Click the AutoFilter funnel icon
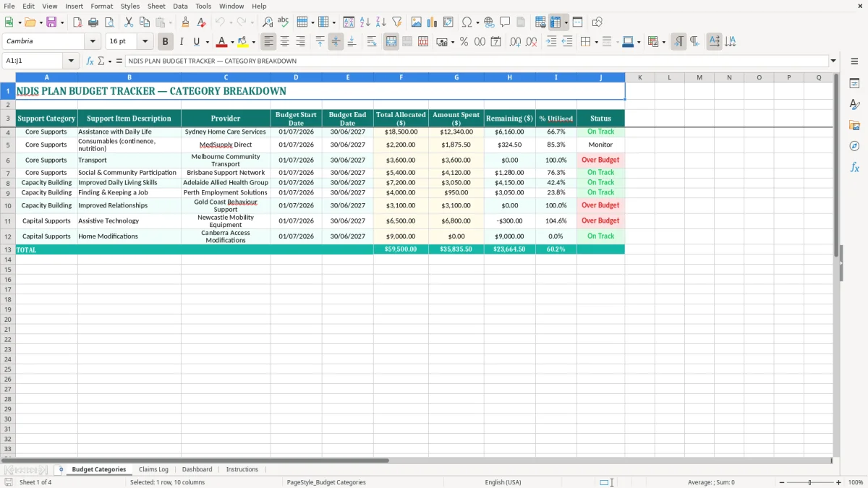868x488 pixels. [x=397, y=22]
